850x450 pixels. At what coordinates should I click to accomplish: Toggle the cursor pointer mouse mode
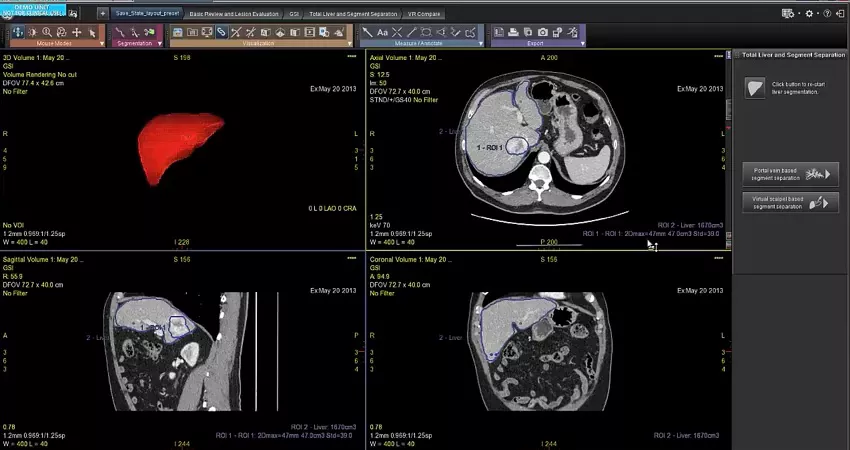pos(91,33)
